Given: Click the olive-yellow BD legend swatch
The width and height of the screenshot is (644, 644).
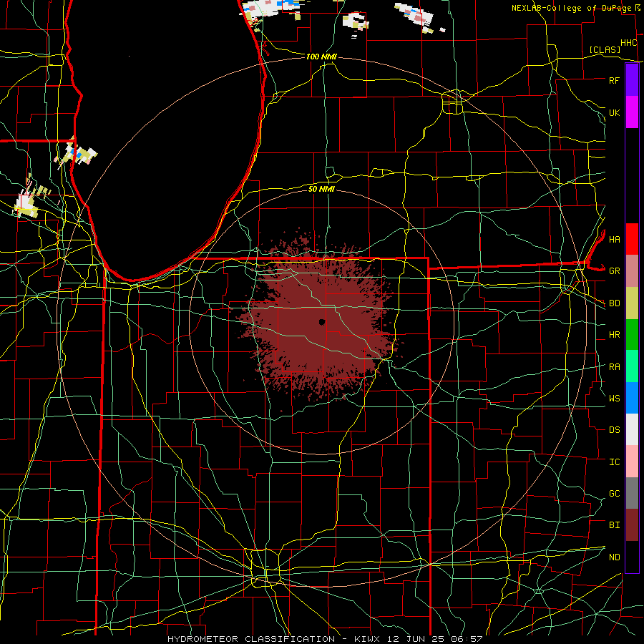Looking at the screenshot, I should pos(632,303).
